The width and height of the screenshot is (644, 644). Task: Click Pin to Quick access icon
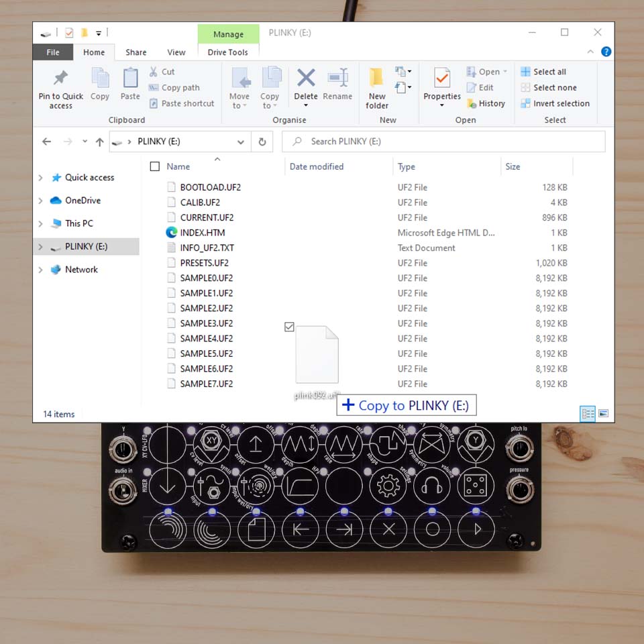[60, 78]
